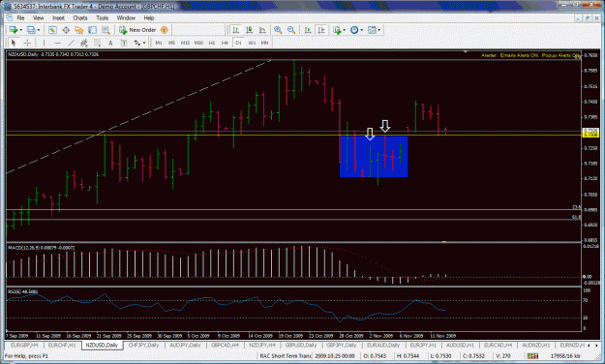Switch timeframe to H1
Screen dimensions: 605x364
[212, 43]
